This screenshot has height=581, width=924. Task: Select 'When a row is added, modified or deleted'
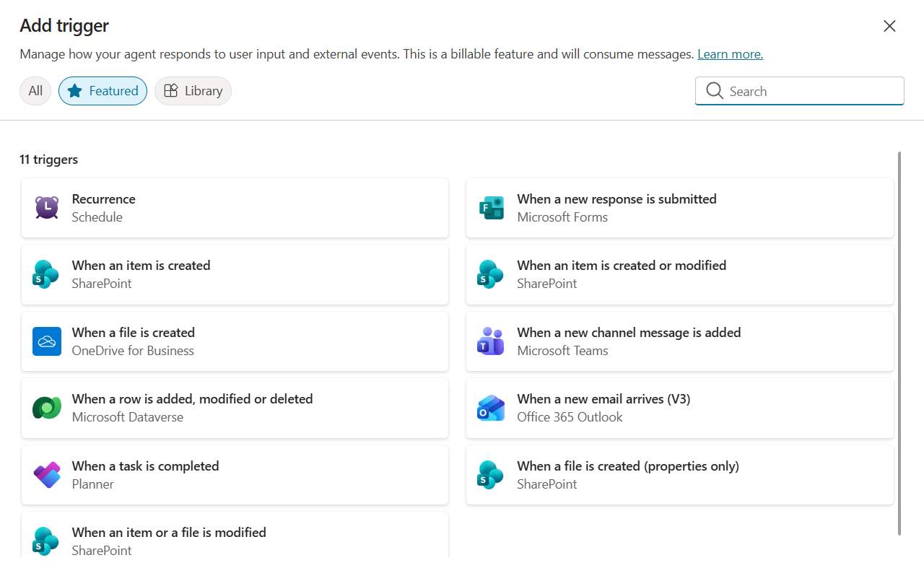pos(193,399)
